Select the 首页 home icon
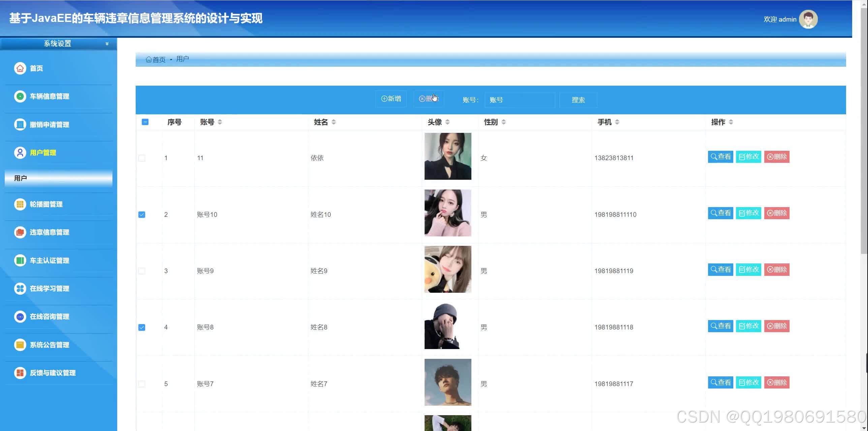The width and height of the screenshot is (868, 431). 20,68
